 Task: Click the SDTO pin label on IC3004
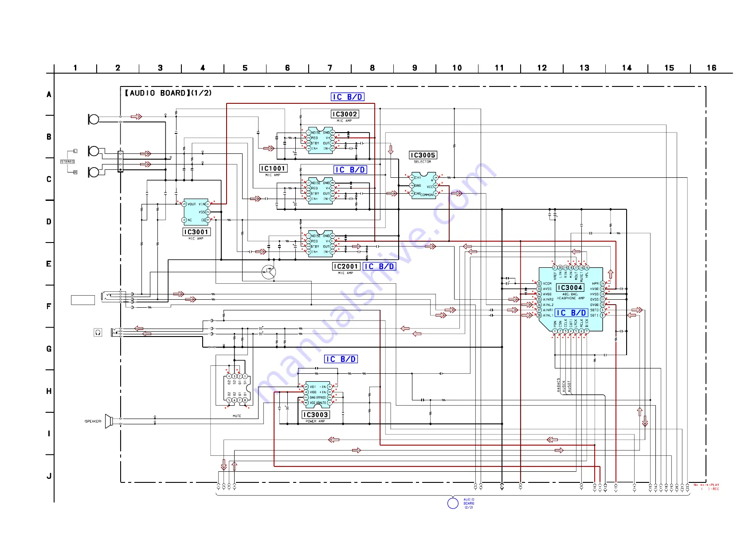(594, 310)
